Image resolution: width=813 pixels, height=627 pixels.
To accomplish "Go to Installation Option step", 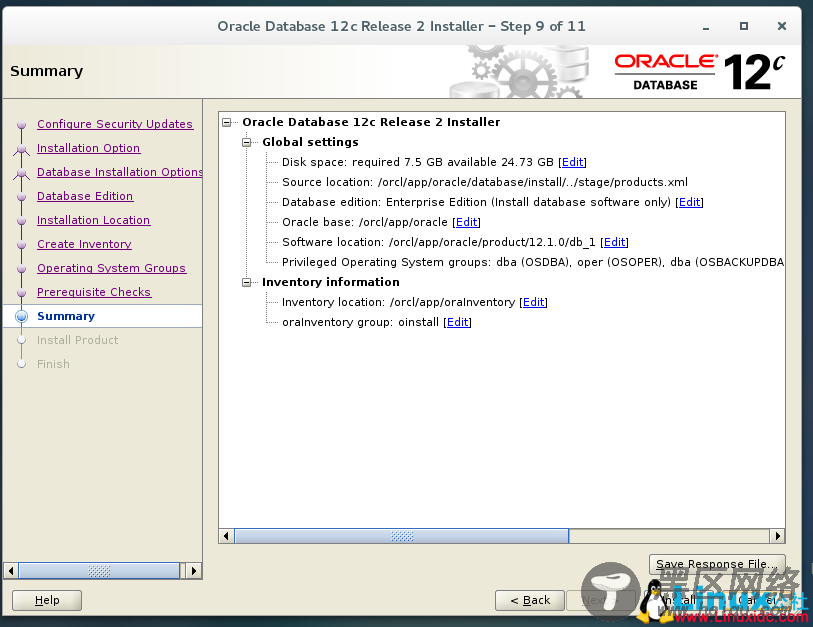I will (x=89, y=148).
